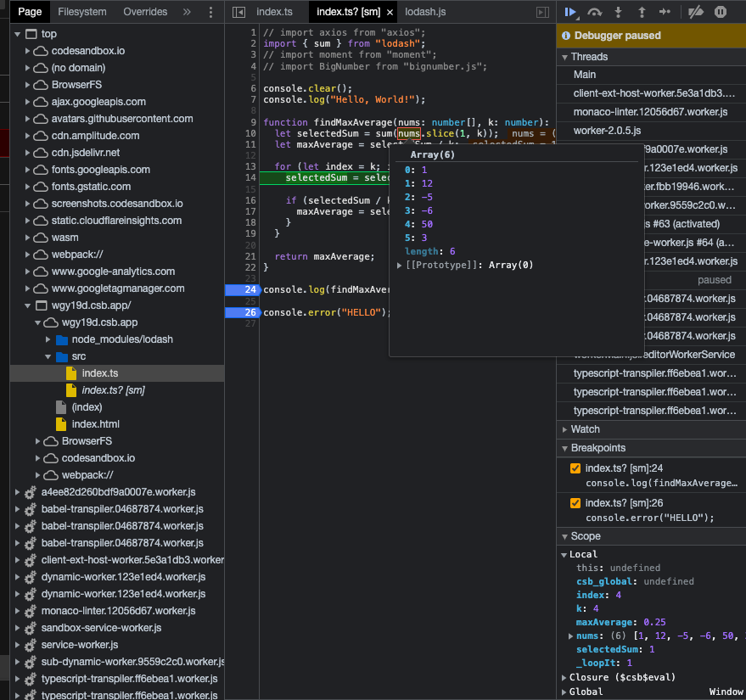This screenshot has height=700, width=746.
Task: Toggle pause on exceptions
Action: (x=720, y=12)
